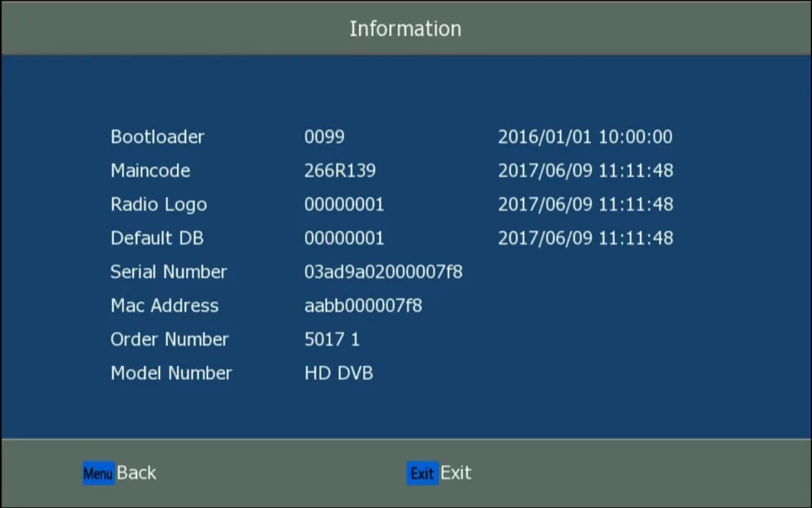
Task: Select the Radio Logo label
Action: (158, 205)
